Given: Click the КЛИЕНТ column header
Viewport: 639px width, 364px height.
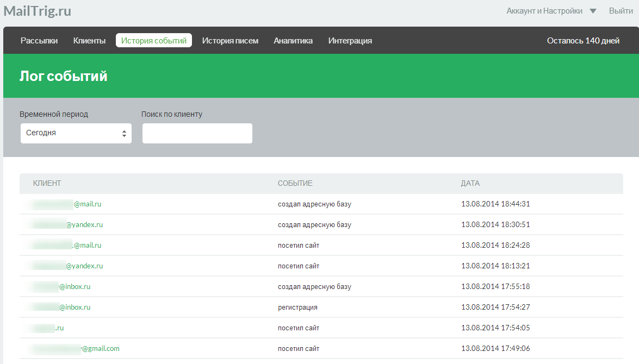Looking at the screenshot, I should click(x=47, y=183).
